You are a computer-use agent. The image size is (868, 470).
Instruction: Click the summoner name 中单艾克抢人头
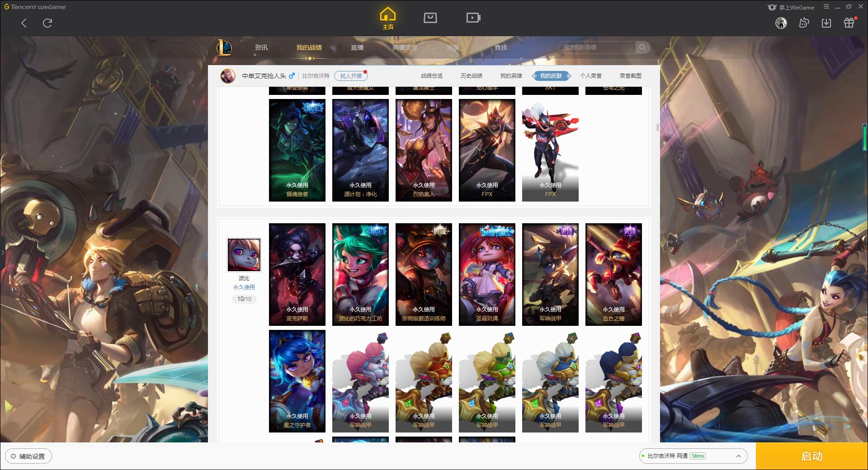pyautogui.click(x=264, y=76)
